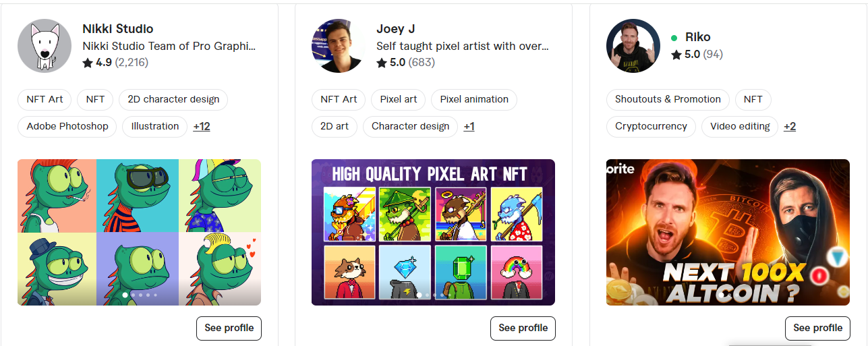868x346 pixels.
Task: Click the star rating icon for Joey J
Action: coord(382,63)
